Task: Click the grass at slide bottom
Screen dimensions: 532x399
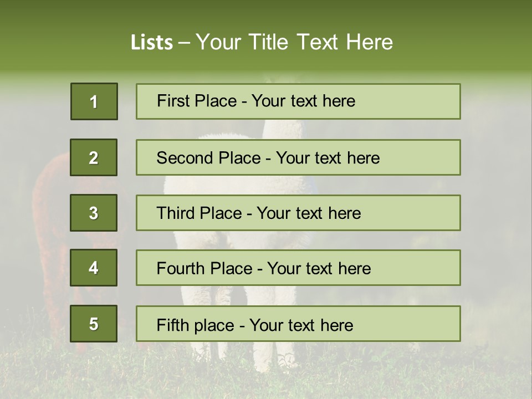Action: [x=388, y=377]
